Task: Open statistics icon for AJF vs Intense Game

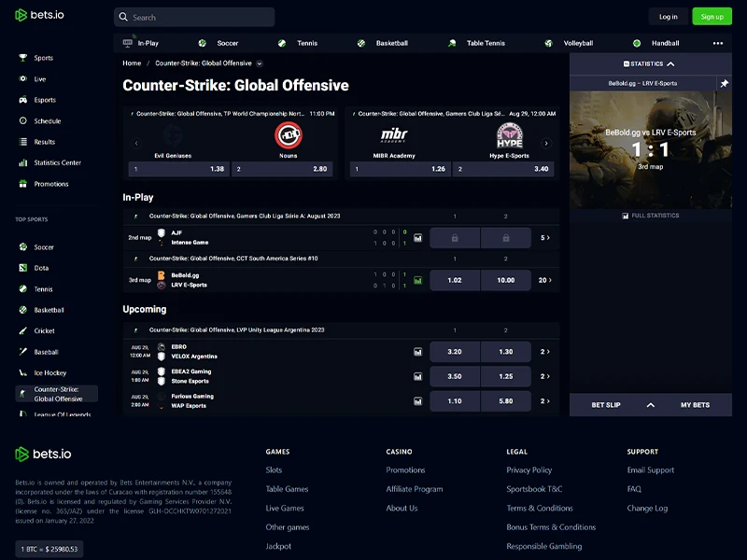Action: [x=417, y=238]
